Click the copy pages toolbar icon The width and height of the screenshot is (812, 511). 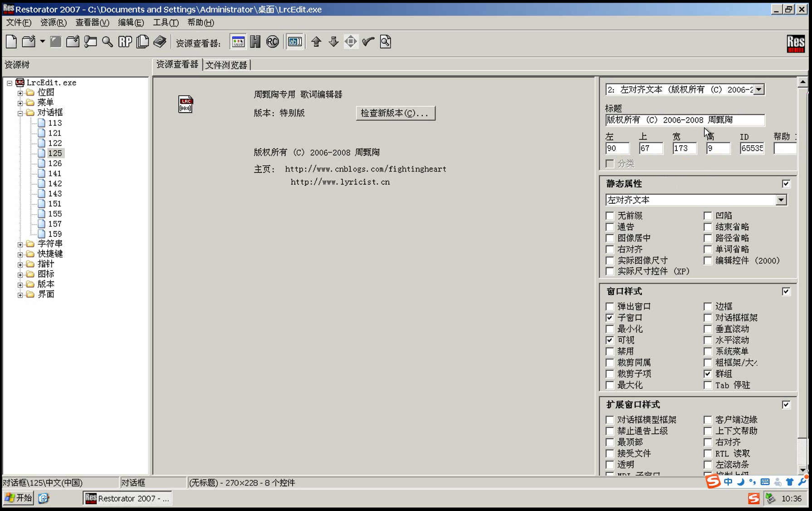click(x=142, y=42)
